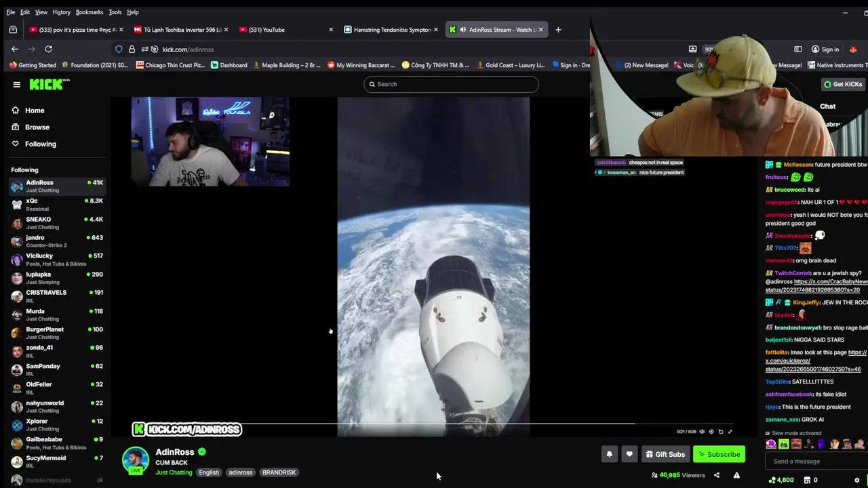Reload the current page
Screen dimensions: 868x488
point(48,49)
